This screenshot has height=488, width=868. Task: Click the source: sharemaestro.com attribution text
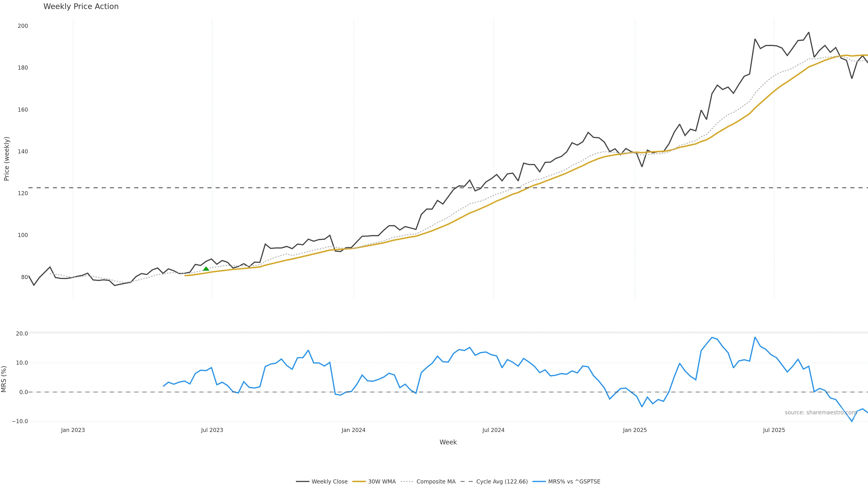coord(821,413)
